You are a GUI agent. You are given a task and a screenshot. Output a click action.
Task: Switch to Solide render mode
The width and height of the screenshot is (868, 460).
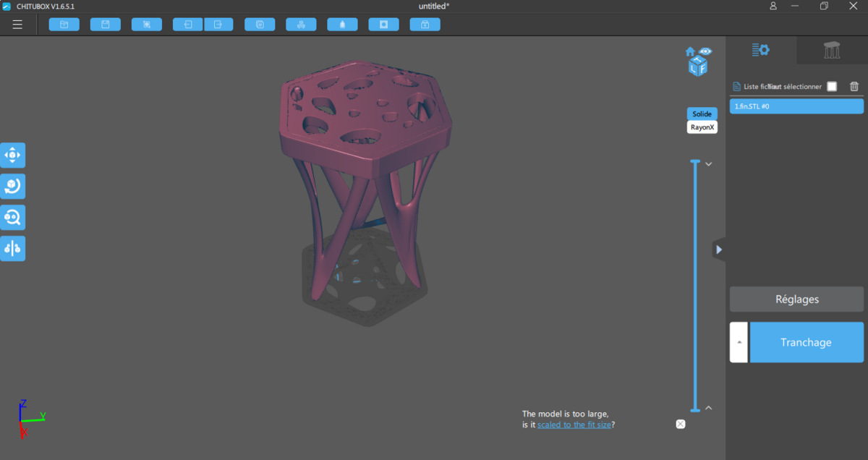[x=702, y=114]
